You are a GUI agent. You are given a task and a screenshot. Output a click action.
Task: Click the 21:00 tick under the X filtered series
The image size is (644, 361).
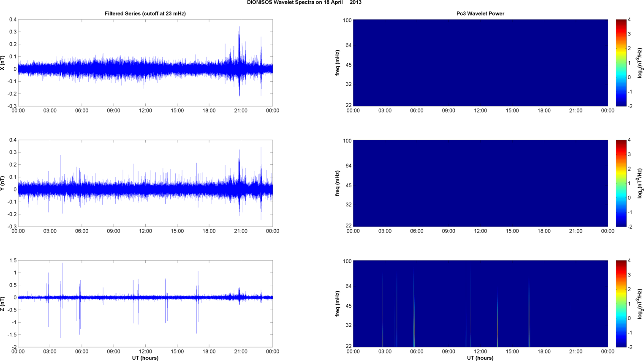241,111
